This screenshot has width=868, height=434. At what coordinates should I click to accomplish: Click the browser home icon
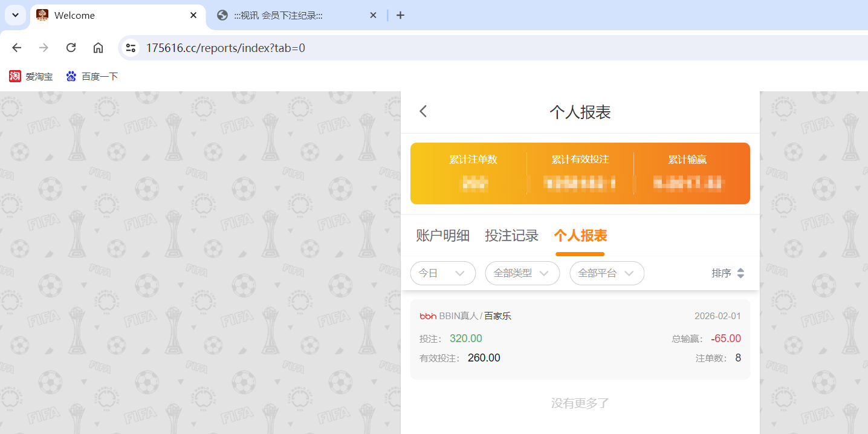[98, 47]
